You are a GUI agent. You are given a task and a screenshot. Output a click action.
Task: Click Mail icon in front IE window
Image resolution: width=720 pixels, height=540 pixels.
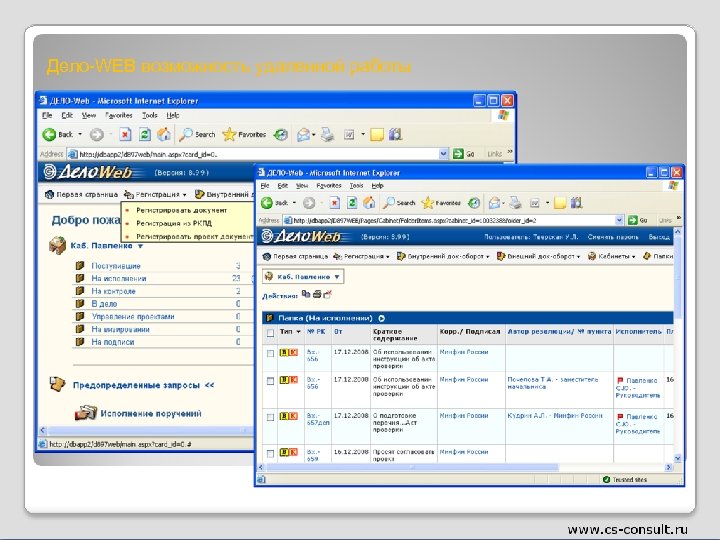pyautogui.click(x=495, y=202)
